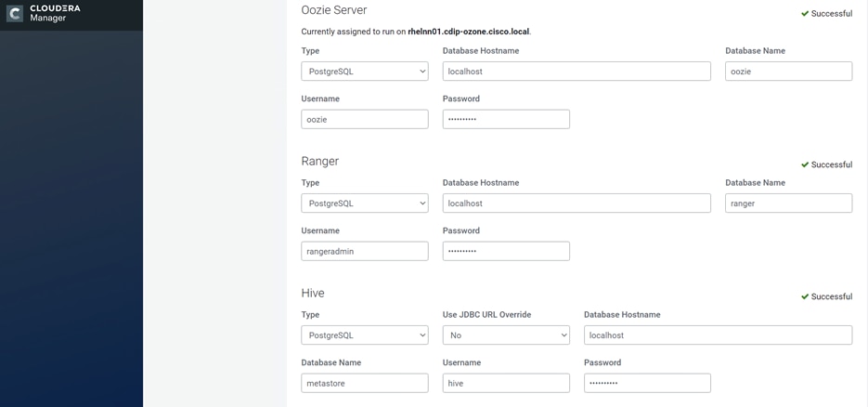This screenshot has height=407, width=868.
Task: Click the Hive section heading
Action: [x=313, y=293]
